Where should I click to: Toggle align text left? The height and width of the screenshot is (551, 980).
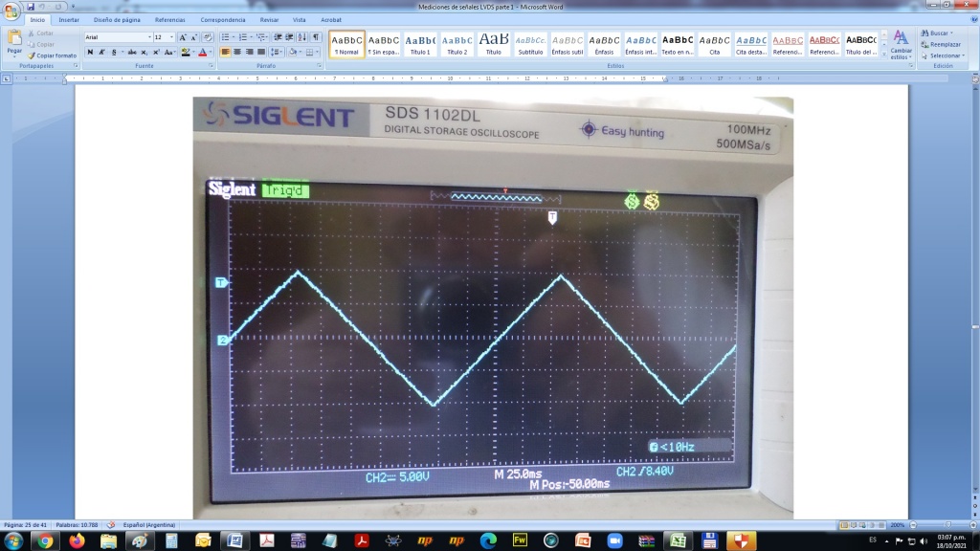coord(226,52)
